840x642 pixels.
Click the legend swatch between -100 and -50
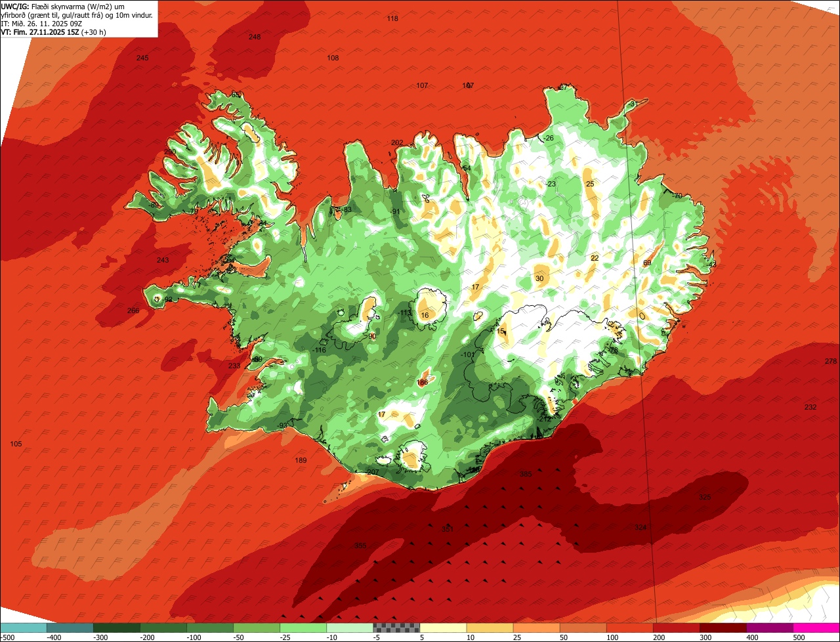pos(210,628)
